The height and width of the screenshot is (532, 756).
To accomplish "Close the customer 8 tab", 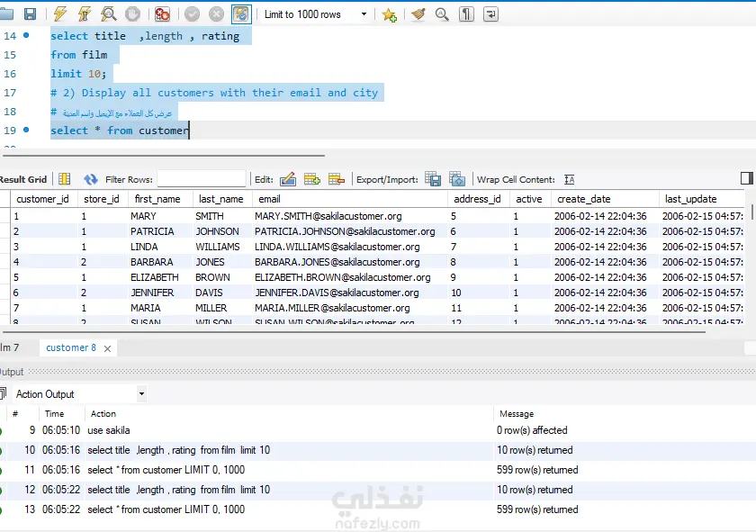I will [106, 347].
